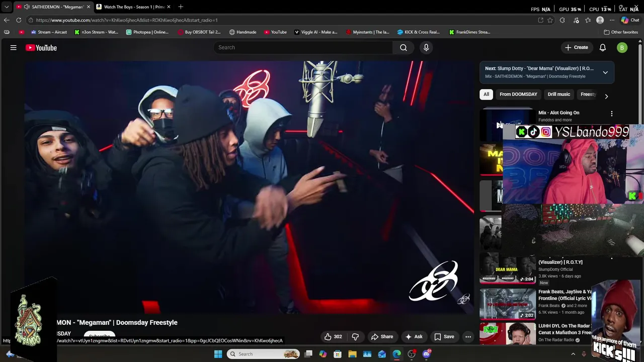This screenshot has width=644, height=362.
Task: Click the Create button
Action: [576, 48]
